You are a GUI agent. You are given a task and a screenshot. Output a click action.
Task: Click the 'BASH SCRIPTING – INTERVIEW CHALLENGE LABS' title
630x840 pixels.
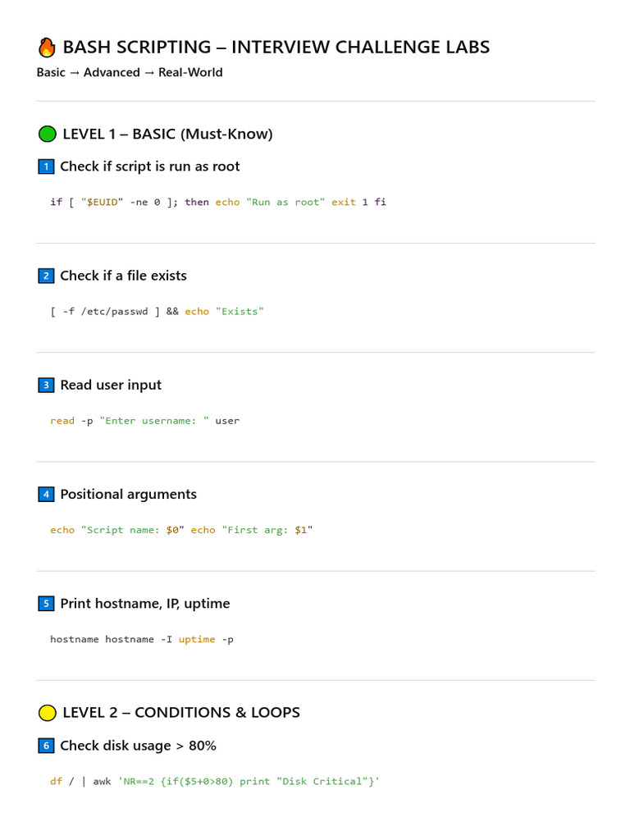[276, 48]
